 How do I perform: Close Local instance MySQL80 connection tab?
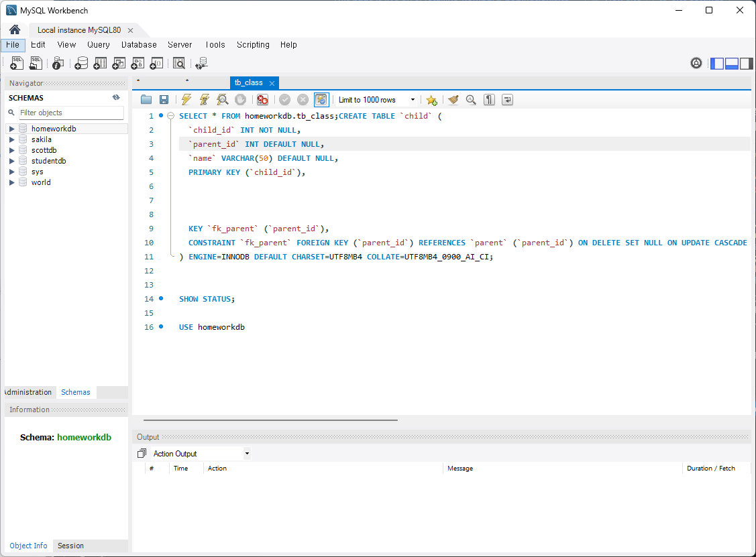130,30
